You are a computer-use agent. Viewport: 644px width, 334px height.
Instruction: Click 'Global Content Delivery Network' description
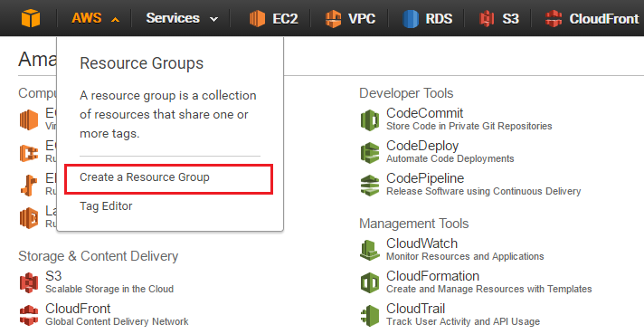[x=117, y=321]
